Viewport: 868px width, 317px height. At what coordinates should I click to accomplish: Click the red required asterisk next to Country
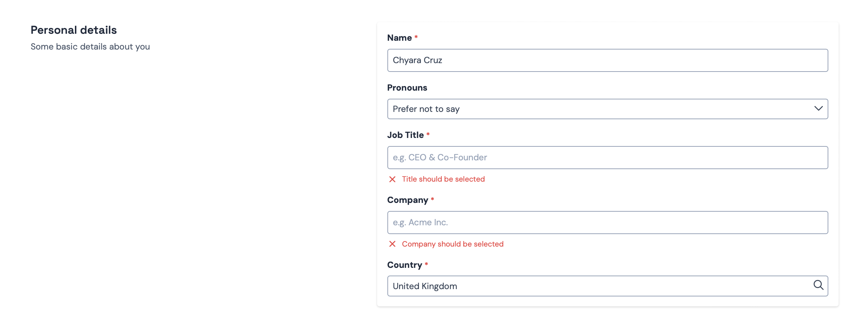[x=426, y=264]
